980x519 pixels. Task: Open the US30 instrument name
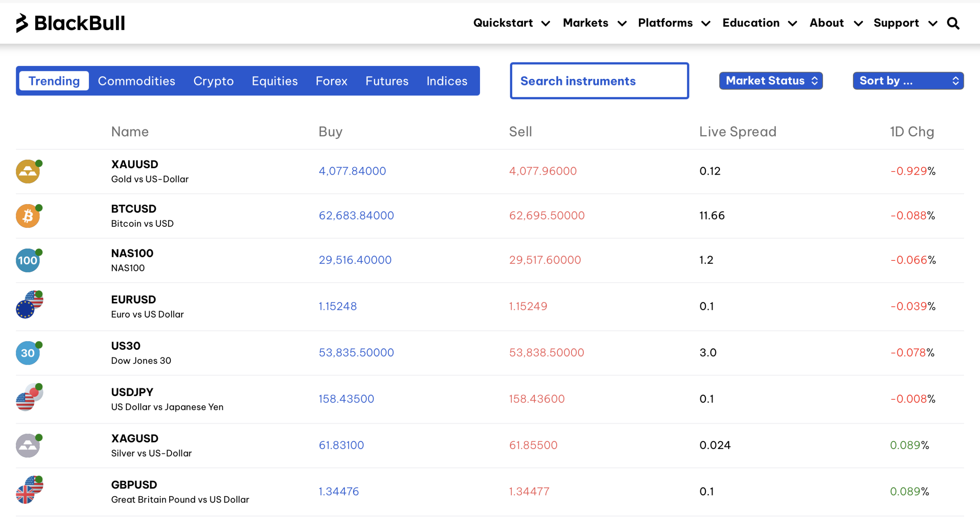[126, 346]
